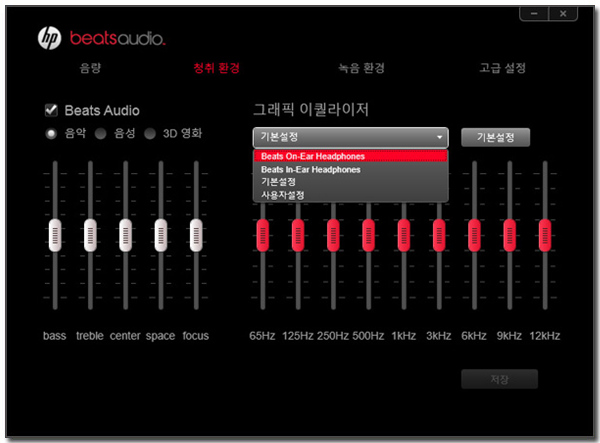Pick 사용자설정 from the preset list
600x443 pixels.
(x=351, y=195)
